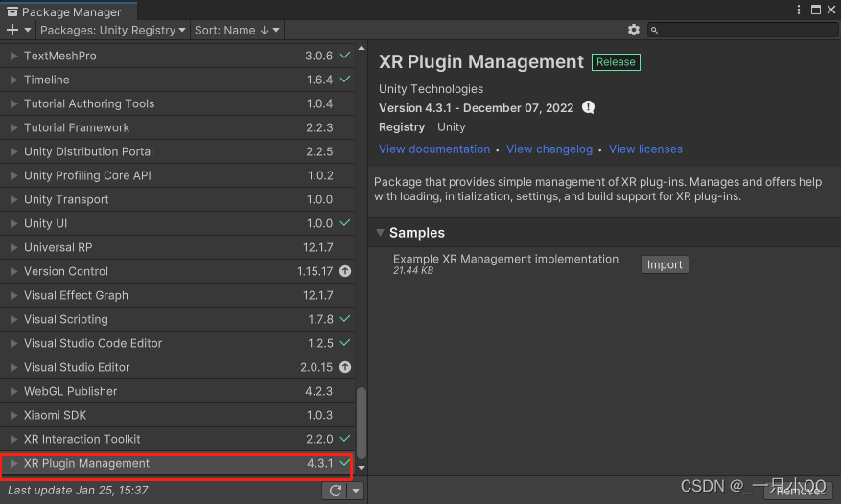The image size is (841, 504).
Task: Expand the Timeline package row
Action: (14, 80)
